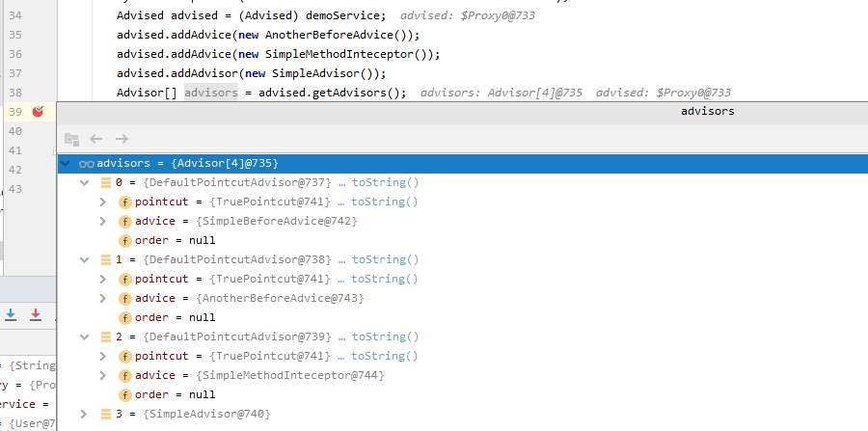
Task: Click toString() link for DefaultPointcutAdvisor@739
Action: (x=385, y=337)
